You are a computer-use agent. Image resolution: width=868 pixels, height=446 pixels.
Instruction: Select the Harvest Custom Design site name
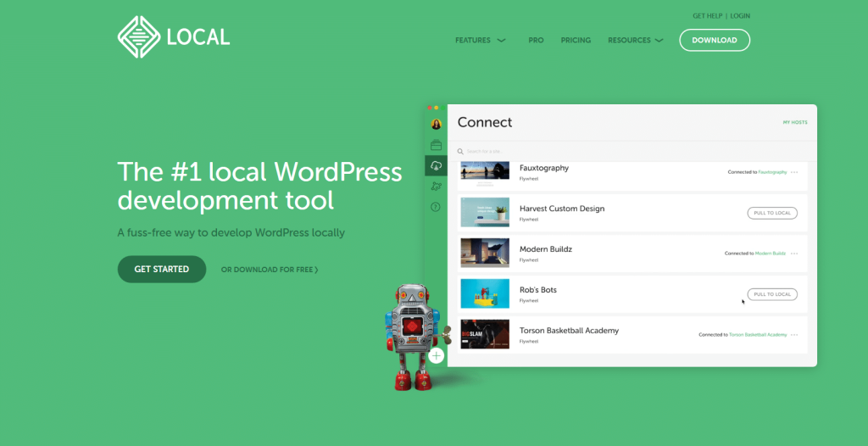pos(562,209)
